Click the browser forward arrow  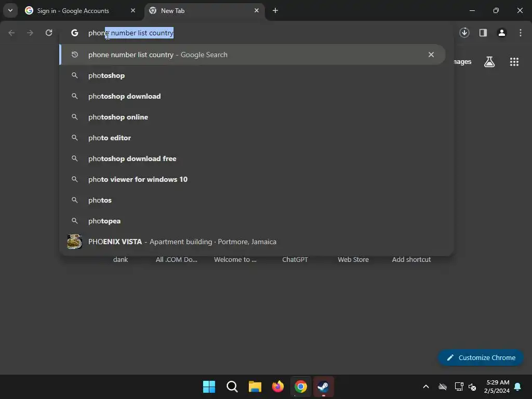tap(30, 33)
